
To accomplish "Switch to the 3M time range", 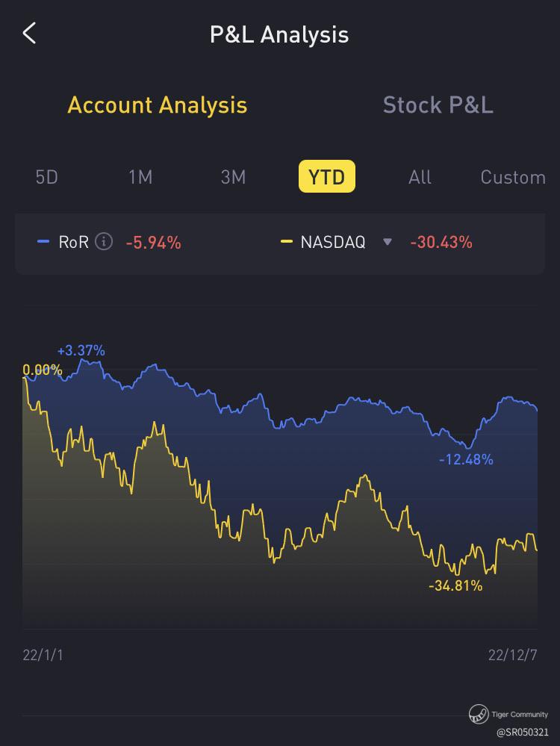I will (x=233, y=177).
